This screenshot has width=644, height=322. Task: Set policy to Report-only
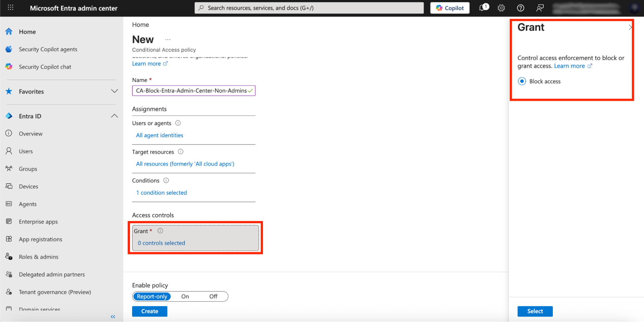pyautogui.click(x=152, y=297)
